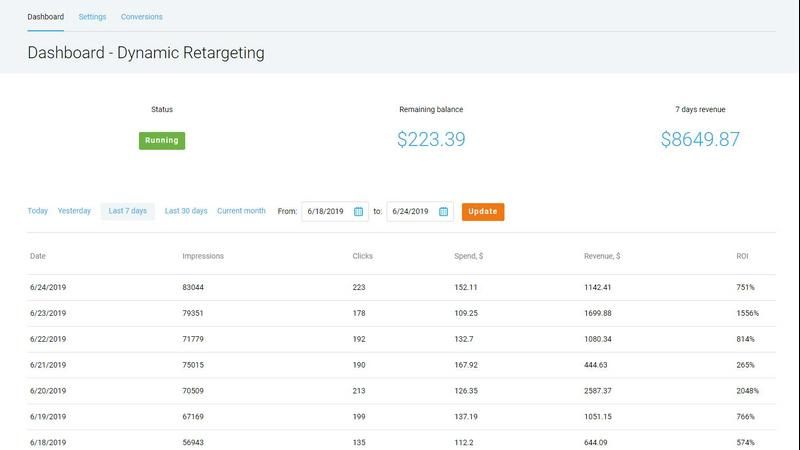Screen dimensions: 800x450
Task: Click impressions value 71779
Action: coord(193,339)
